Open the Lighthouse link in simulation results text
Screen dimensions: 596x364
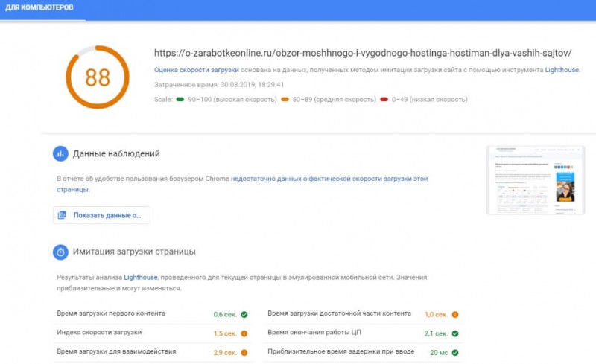click(x=141, y=278)
